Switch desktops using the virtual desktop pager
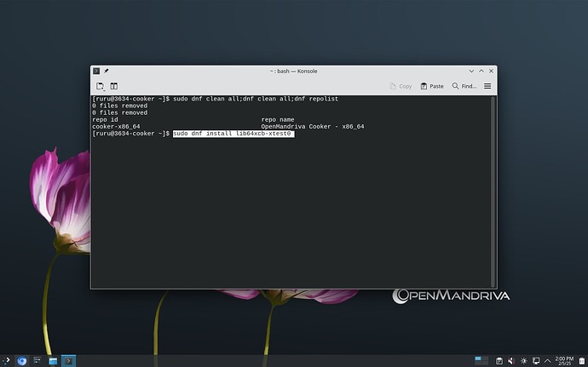The height and width of the screenshot is (367, 588). click(x=482, y=361)
